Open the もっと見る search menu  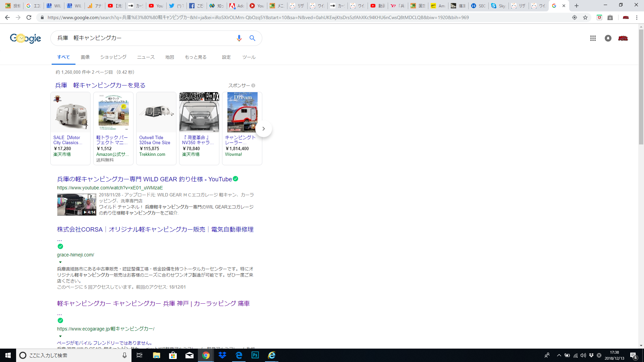pyautogui.click(x=196, y=57)
